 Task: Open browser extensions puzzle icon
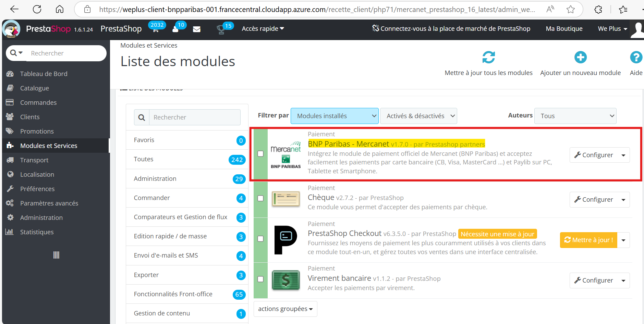click(x=598, y=9)
